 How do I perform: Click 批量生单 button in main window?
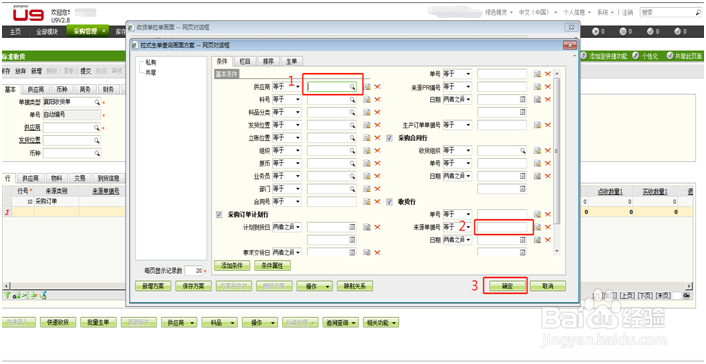pyautogui.click(x=98, y=323)
